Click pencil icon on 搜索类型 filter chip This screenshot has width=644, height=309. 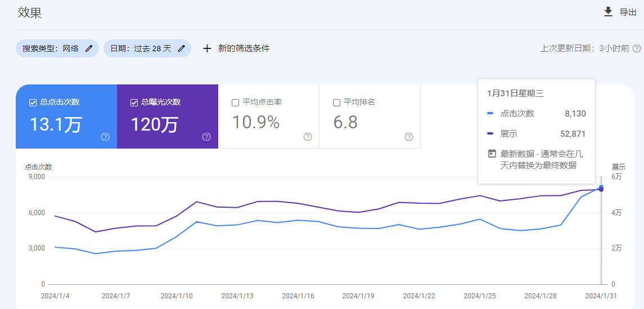pyautogui.click(x=89, y=48)
